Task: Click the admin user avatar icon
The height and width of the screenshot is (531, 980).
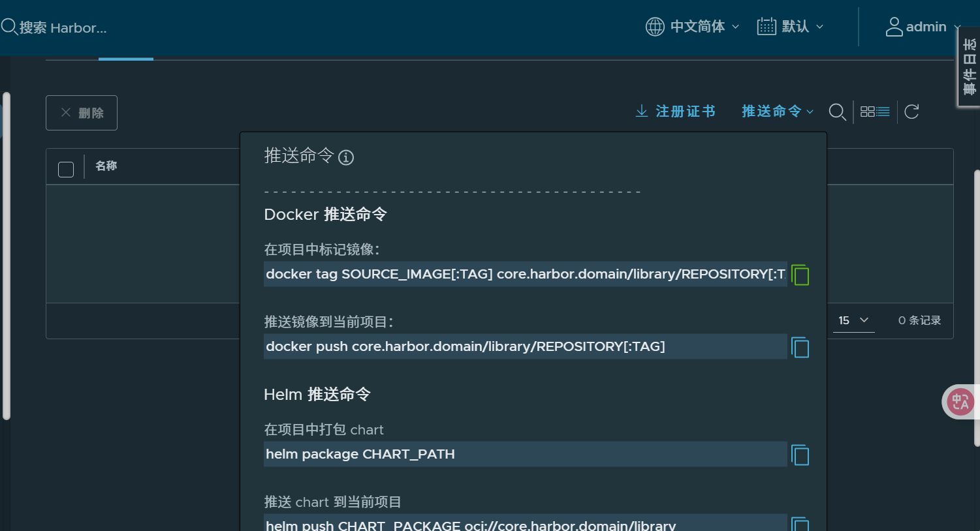Action: [894, 27]
